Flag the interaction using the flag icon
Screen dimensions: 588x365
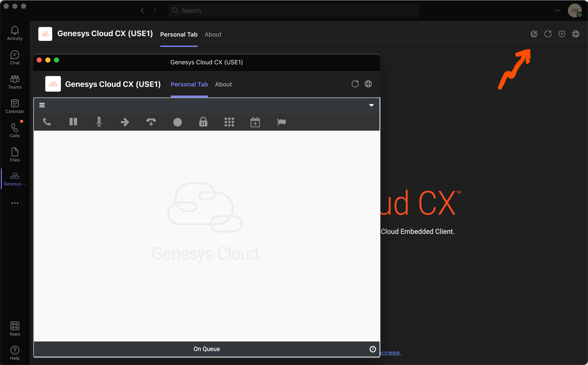(281, 122)
